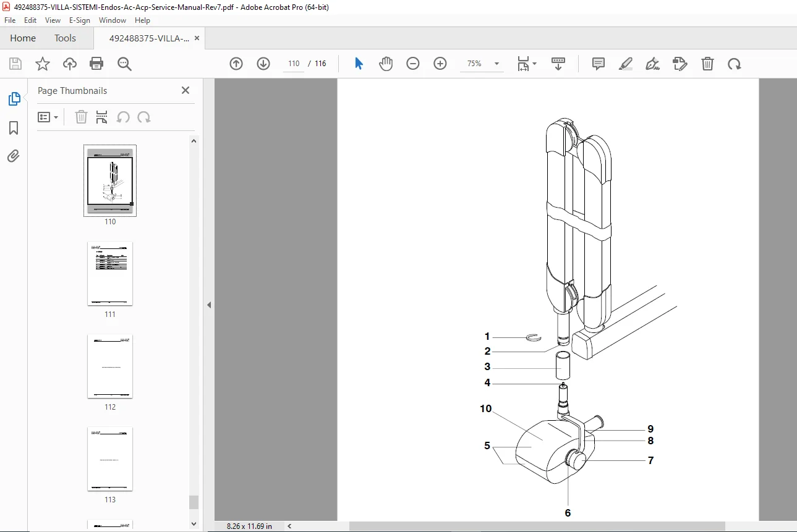This screenshot has width=797, height=532.
Task: Open the E-Sign menu
Action: tap(80, 20)
